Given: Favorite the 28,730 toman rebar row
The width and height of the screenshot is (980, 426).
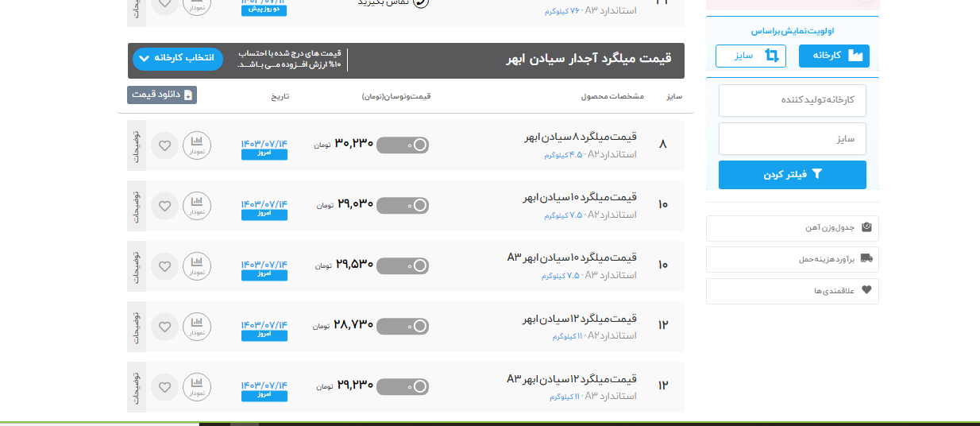Looking at the screenshot, I should click(x=164, y=327).
